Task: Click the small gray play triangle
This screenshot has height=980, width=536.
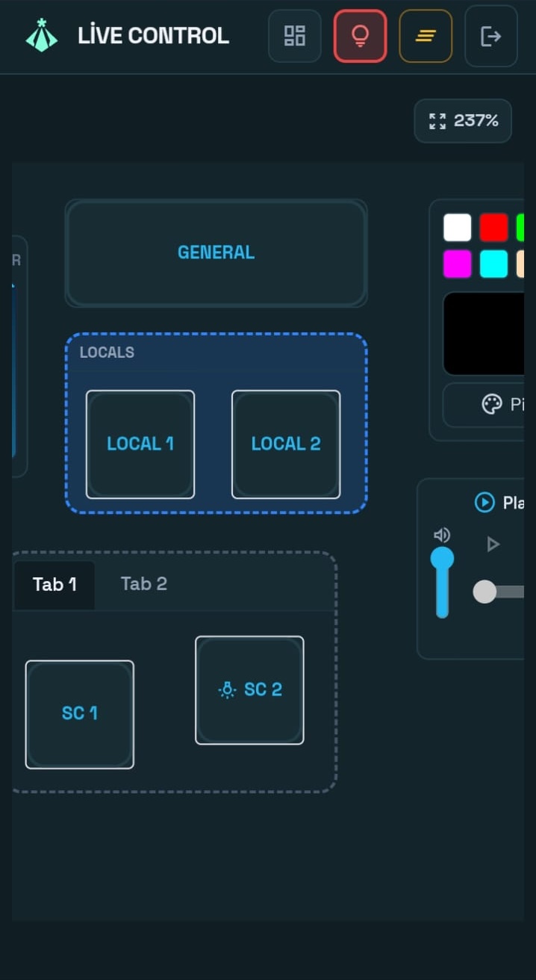Action: point(493,545)
